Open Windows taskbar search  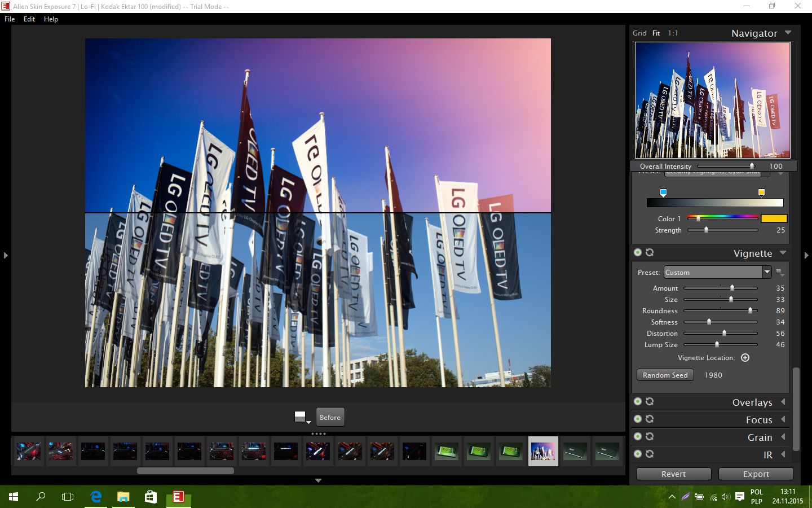pos(41,497)
